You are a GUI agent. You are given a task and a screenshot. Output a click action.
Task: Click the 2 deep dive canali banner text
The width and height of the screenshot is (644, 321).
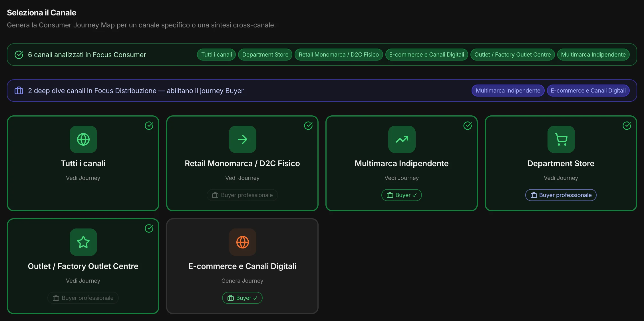(136, 91)
